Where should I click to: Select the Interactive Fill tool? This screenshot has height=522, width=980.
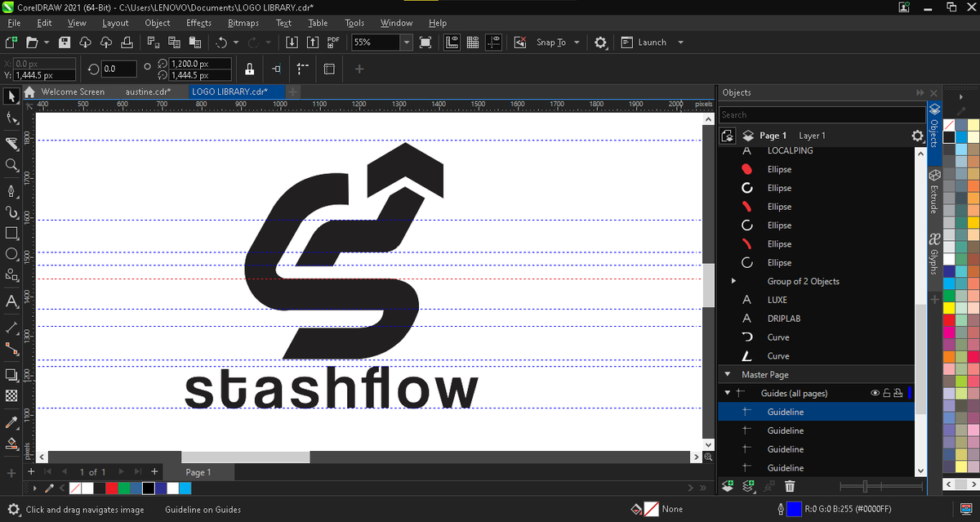pos(11,444)
